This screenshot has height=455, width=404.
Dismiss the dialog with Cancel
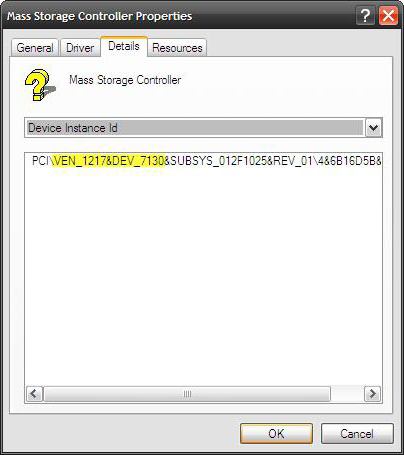pos(357,434)
